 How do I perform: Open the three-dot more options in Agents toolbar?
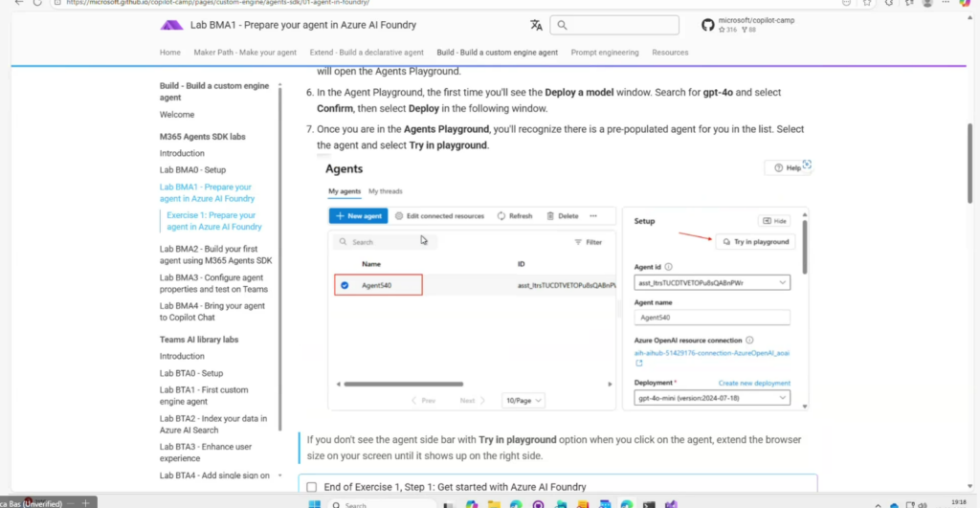[593, 215]
